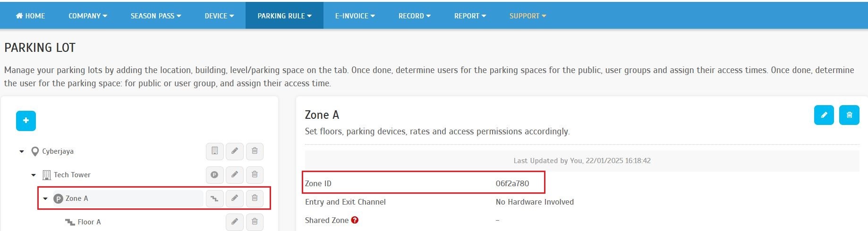Go to Home page link
The width and height of the screenshot is (868, 231).
coord(31,16)
